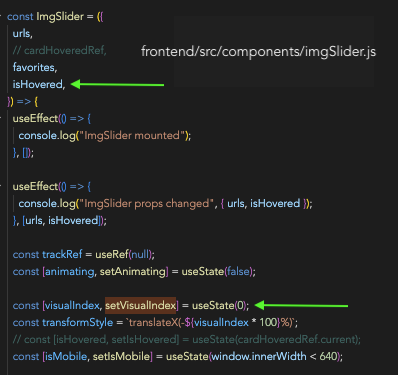Collapse the ImgSlider function fold marker
The image size is (398, 375).
pyautogui.click(x=1, y=16)
